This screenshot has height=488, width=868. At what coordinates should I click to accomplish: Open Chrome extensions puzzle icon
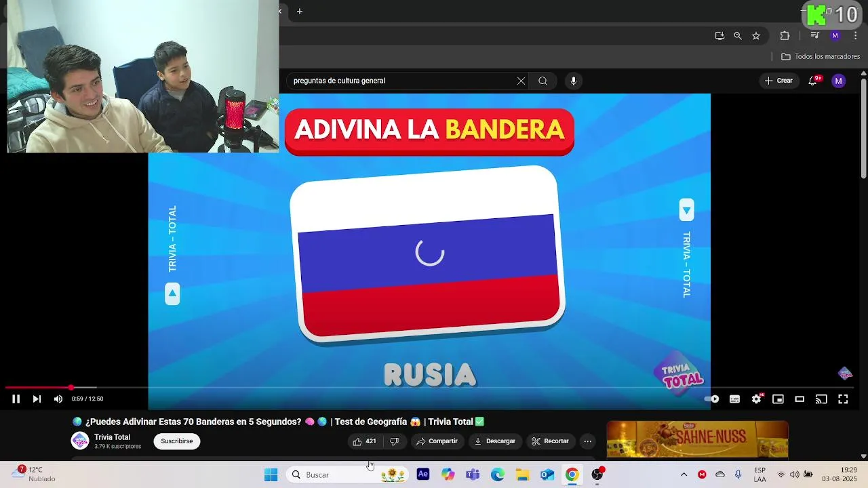coord(785,36)
